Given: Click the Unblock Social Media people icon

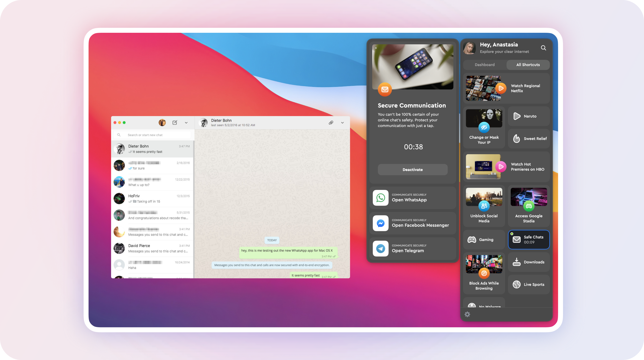Looking at the screenshot, I should 484,206.
